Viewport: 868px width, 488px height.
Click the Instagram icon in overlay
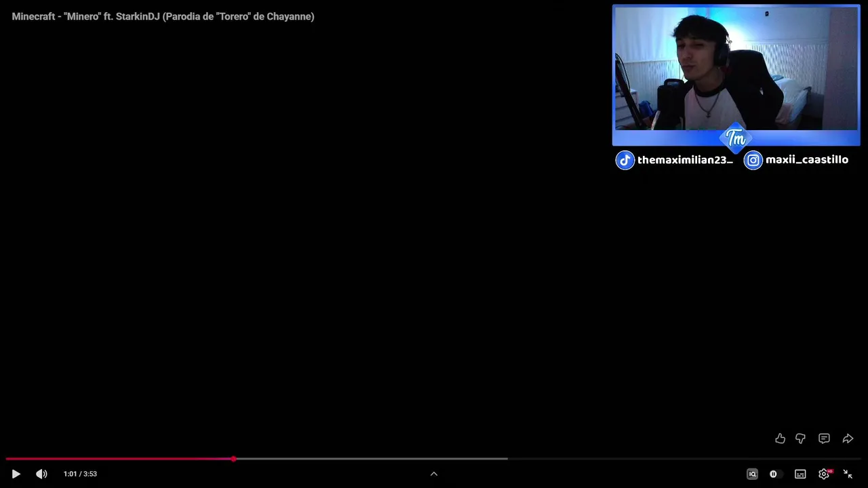click(753, 160)
